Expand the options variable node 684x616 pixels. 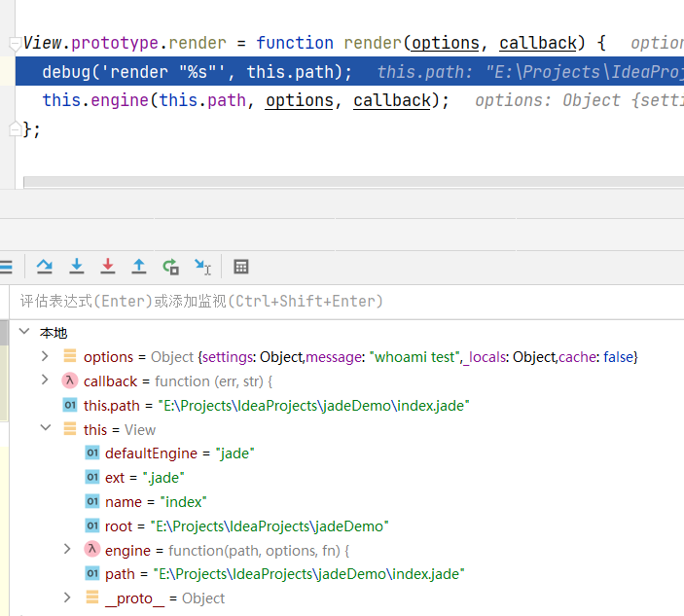click(x=45, y=356)
